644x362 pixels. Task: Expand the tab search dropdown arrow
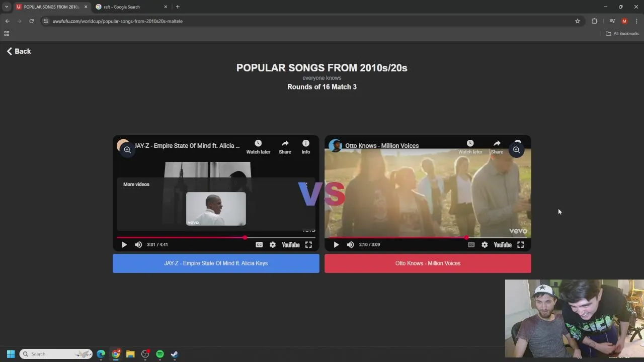[x=7, y=7]
